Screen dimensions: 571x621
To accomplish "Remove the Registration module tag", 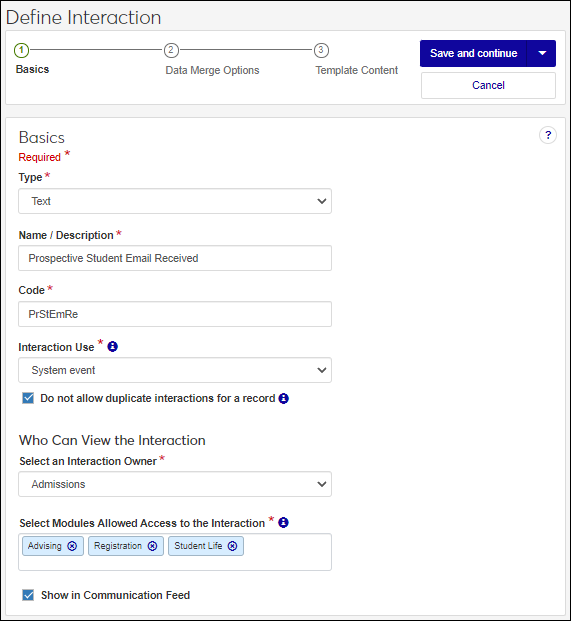I will 152,546.
